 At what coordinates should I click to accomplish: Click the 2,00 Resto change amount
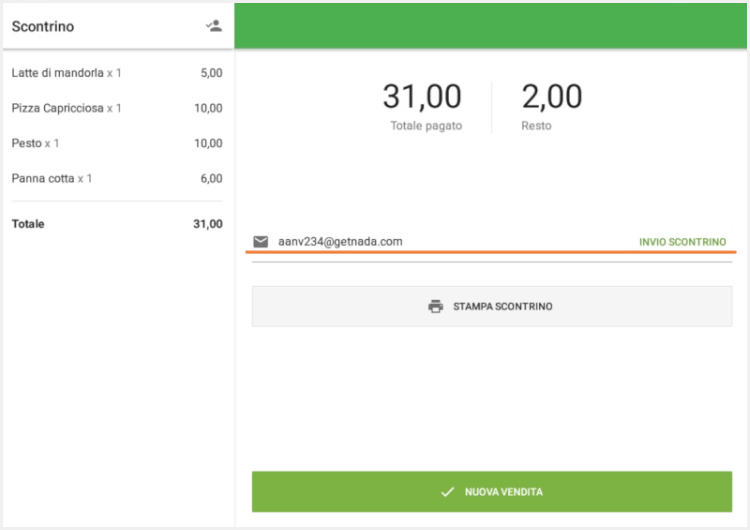pos(551,97)
